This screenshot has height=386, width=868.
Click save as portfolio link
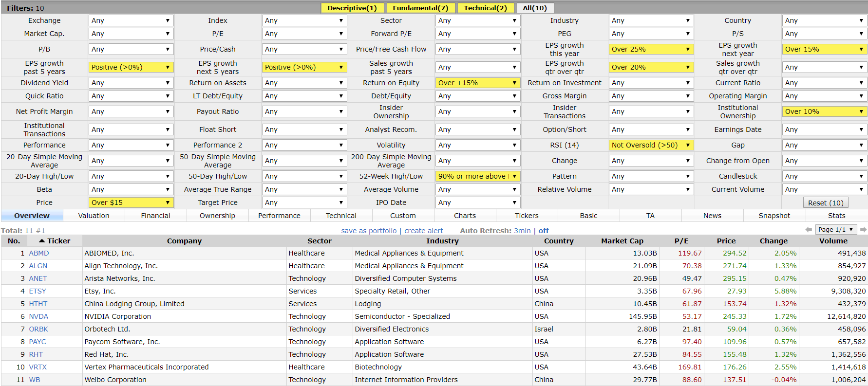(369, 231)
